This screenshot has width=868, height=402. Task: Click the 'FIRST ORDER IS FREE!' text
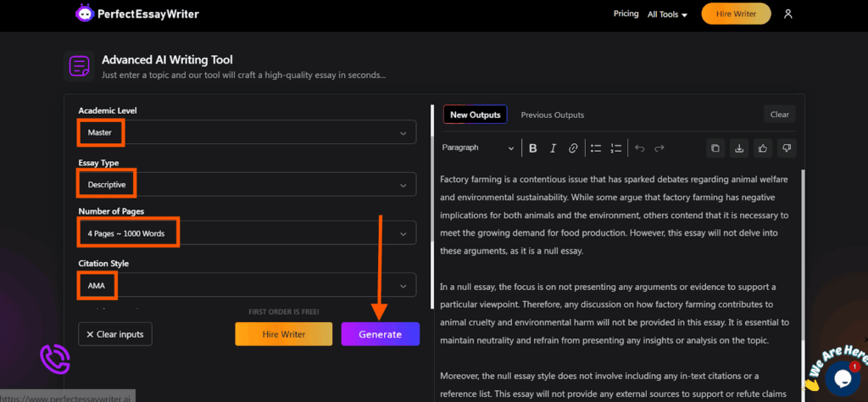[x=283, y=312]
